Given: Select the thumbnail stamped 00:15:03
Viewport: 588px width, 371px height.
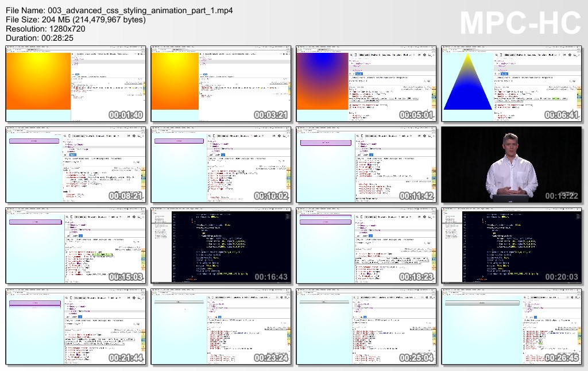Looking at the screenshot, I should (76, 246).
